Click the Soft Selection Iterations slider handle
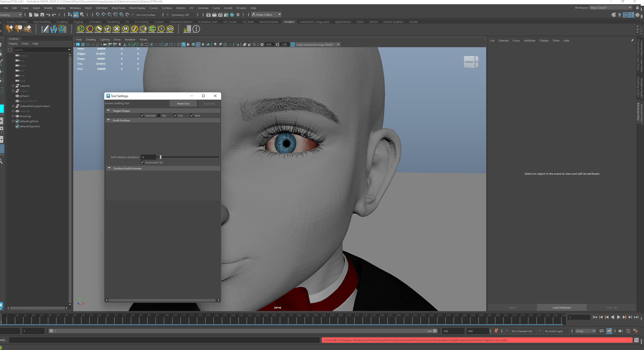The height and width of the screenshot is (350, 644). coord(160,157)
